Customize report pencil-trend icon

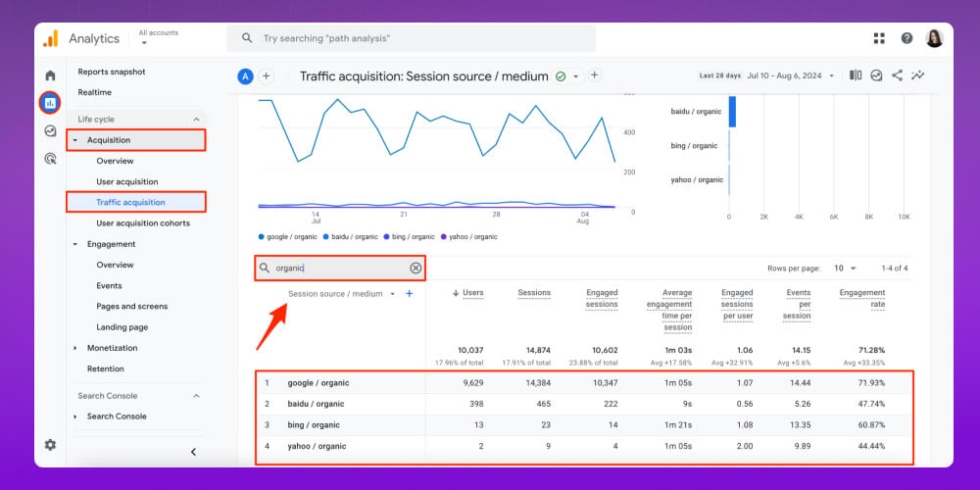[917, 75]
